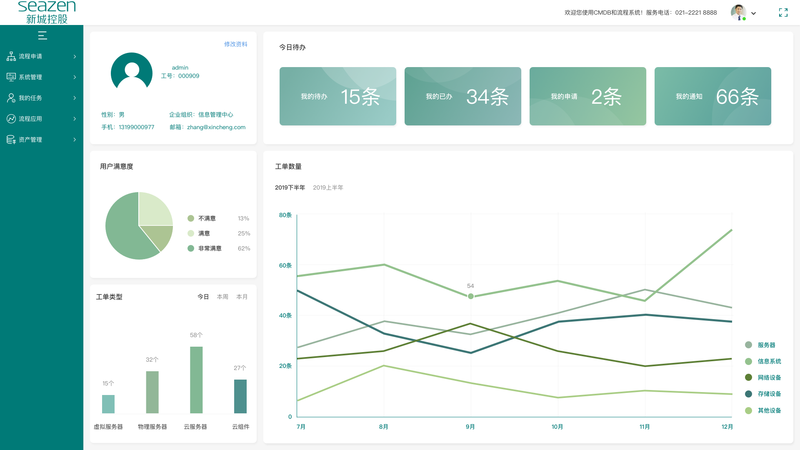This screenshot has width=800, height=450.
Task: Select the 今日 tab in 工单类型
Action: tap(203, 296)
